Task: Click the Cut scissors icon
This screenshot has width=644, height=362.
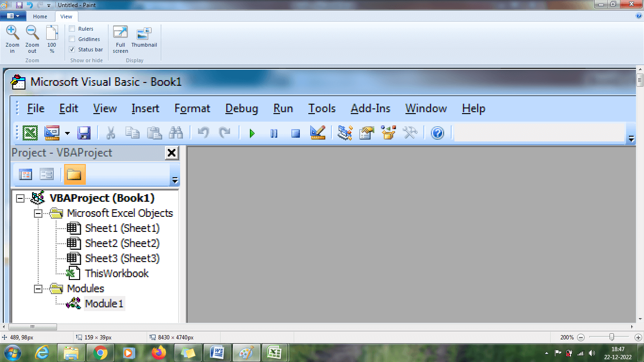Action: point(111,133)
